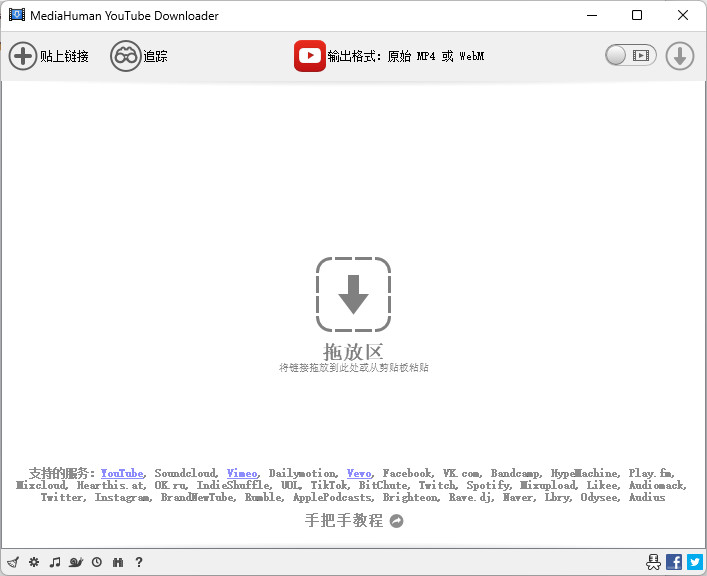The image size is (707, 576).
Task: Click the app icon in the title bar
Action: pos(17,15)
